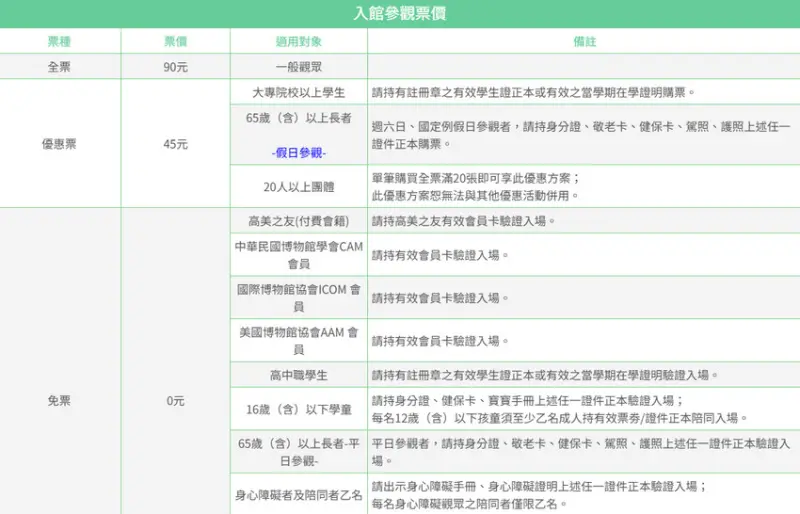Click the 90元 price cell

coord(175,67)
